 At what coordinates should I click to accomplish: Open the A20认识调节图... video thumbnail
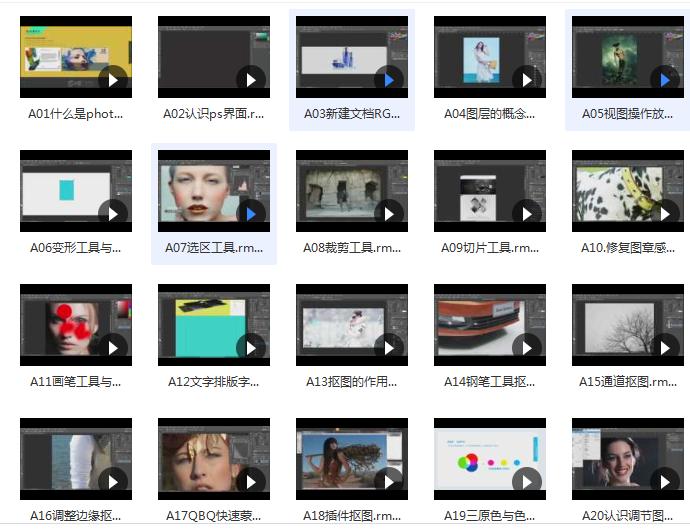pyautogui.click(x=628, y=459)
